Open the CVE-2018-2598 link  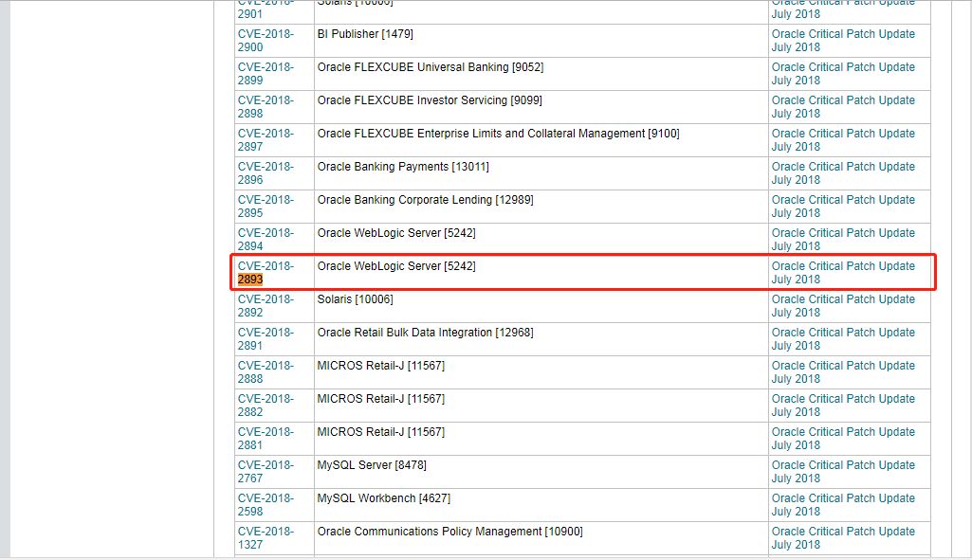266,504
